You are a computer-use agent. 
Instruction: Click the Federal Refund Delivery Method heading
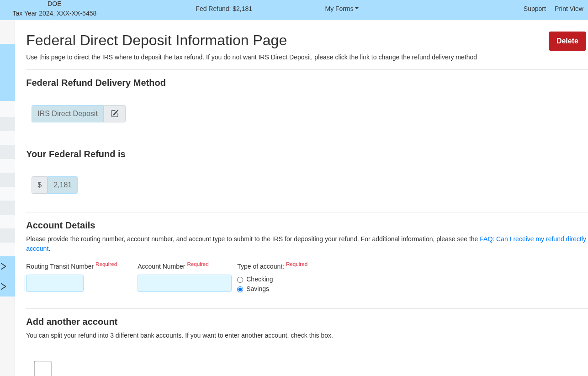pos(96,83)
